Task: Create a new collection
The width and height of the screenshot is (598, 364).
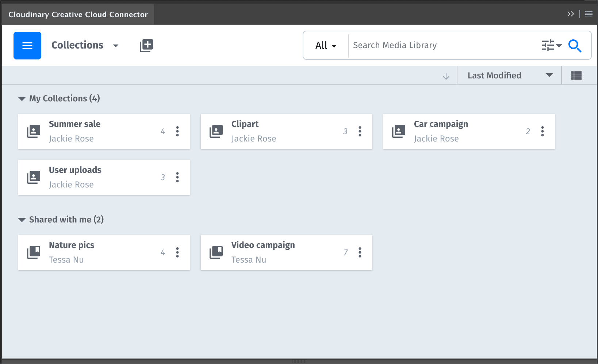Action: 146,45
